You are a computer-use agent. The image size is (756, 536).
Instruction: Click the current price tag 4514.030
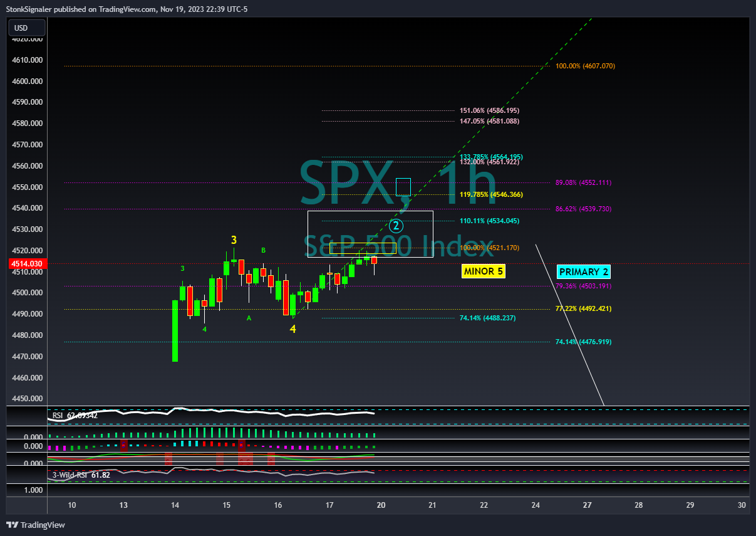coord(26,264)
